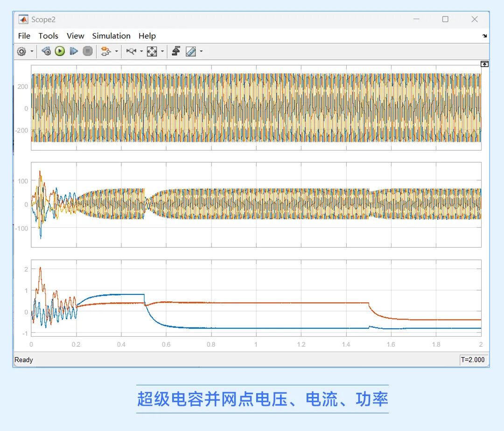Select the Zoom tool icon
The width and height of the screenshot is (504, 431).
click(131, 51)
